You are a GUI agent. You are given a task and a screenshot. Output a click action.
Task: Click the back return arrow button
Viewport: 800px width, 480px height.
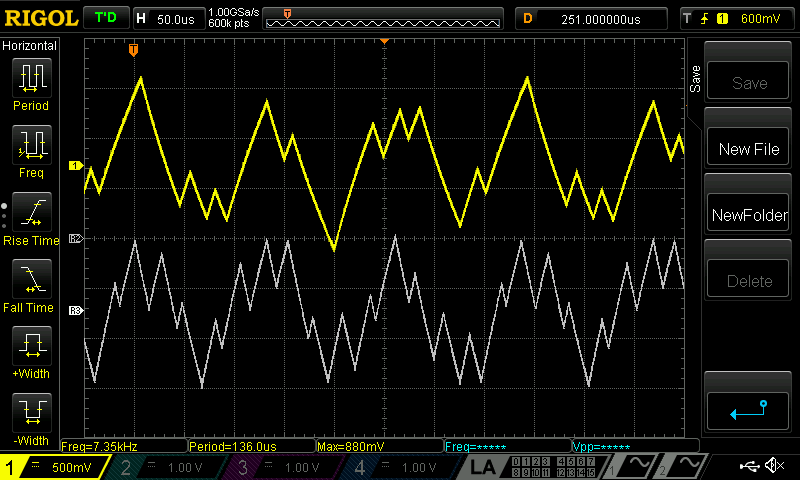[748, 411]
